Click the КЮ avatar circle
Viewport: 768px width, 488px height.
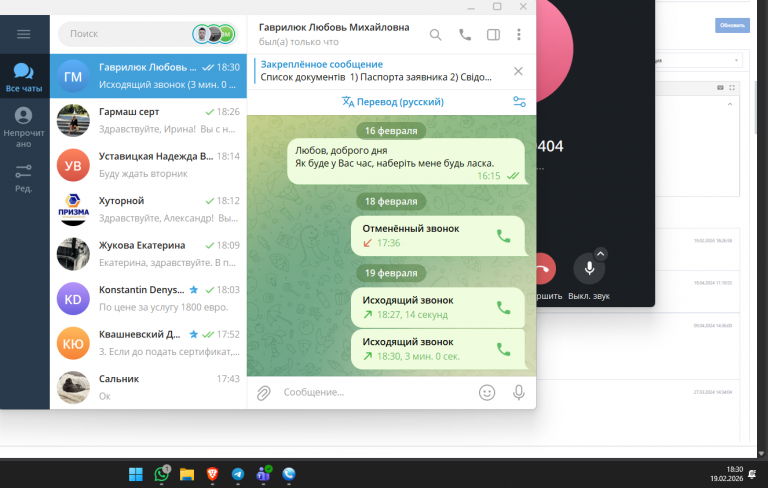(73, 343)
